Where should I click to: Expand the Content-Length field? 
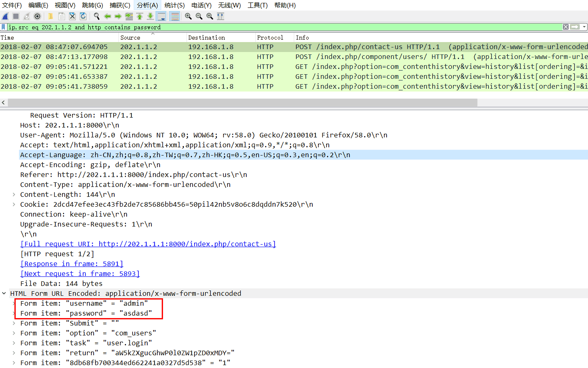[x=14, y=195]
